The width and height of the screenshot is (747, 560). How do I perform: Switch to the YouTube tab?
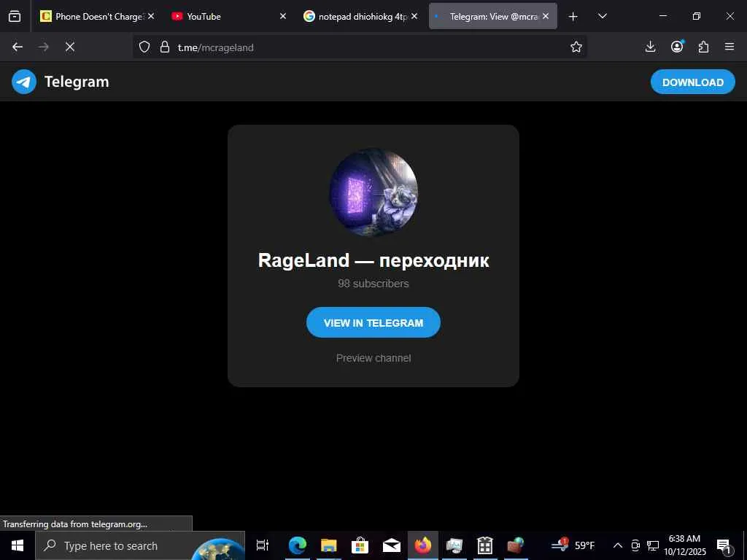coord(228,16)
